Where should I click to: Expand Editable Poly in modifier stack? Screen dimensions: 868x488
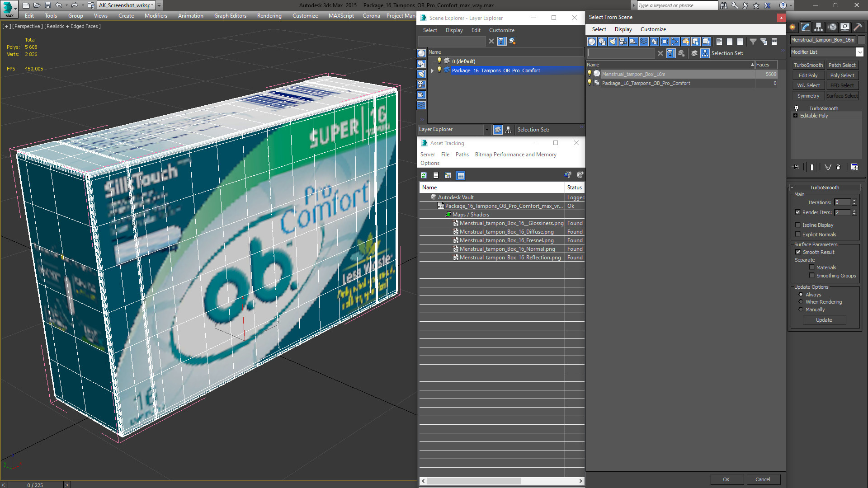[x=796, y=116]
